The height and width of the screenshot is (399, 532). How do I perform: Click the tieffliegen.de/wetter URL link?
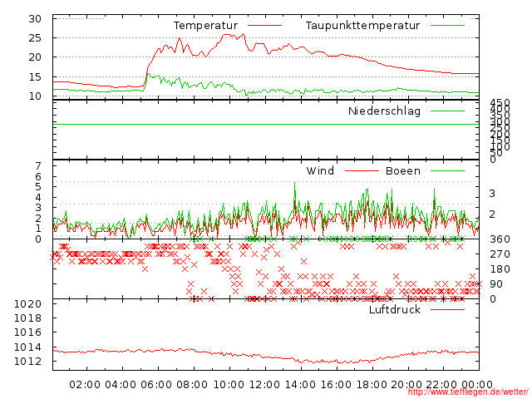tap(468, 392)
